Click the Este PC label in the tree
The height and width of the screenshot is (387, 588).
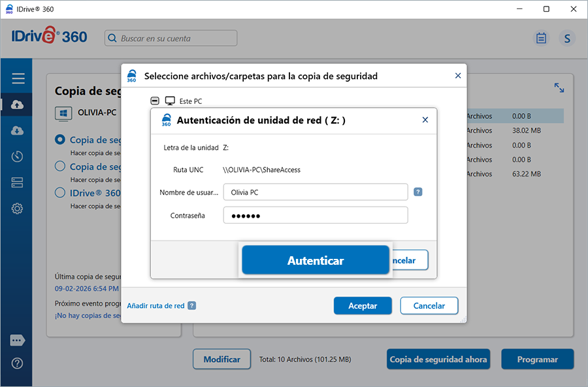coord(191,101)
